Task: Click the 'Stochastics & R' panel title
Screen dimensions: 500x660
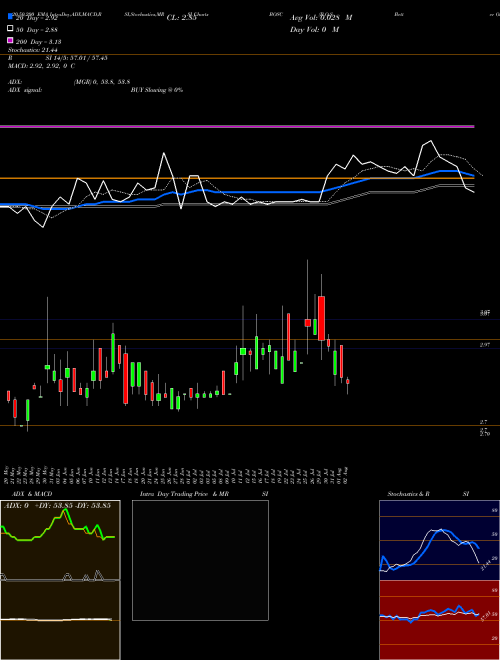Action: click(x=408, y=494)
